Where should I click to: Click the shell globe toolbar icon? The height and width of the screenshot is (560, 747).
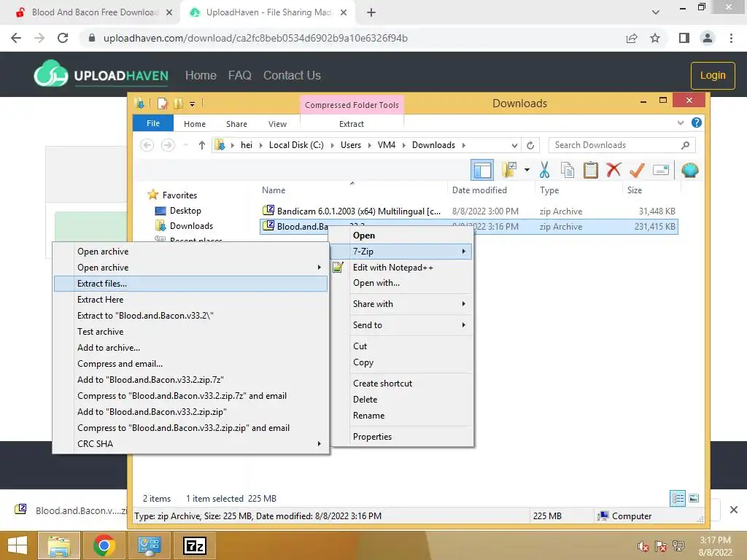click(690, 170)
